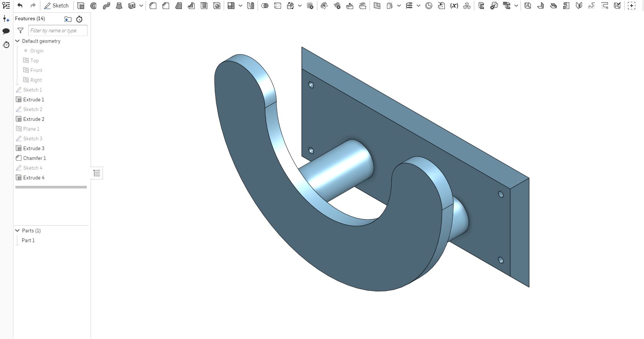
Task: Open the comments panel from the left sidebar
Action: (6, 32)
